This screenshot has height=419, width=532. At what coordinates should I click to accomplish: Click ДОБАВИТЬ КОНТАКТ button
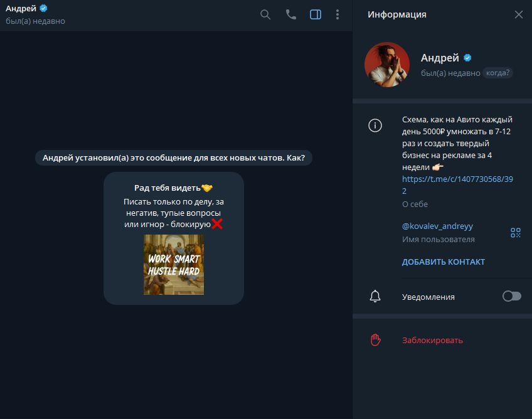444,262
